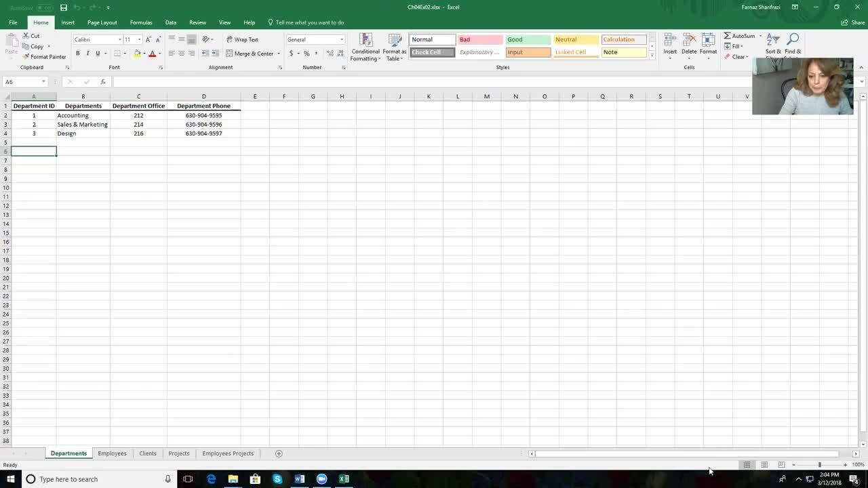Click the Insert Function fx icon
The width and height of the screenshot is (868, 488).
click(x=103, y=82)
